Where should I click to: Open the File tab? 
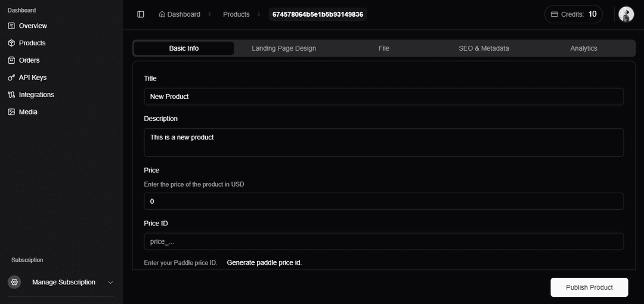pyautogui.click(x=383, y=48)
